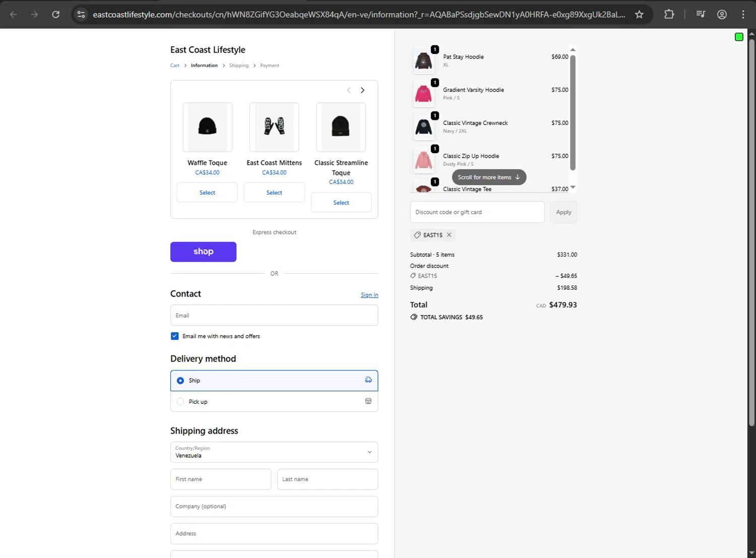Click the store icon in Pick up option
The width and height of the screenshot is (756, 558).
368,401
